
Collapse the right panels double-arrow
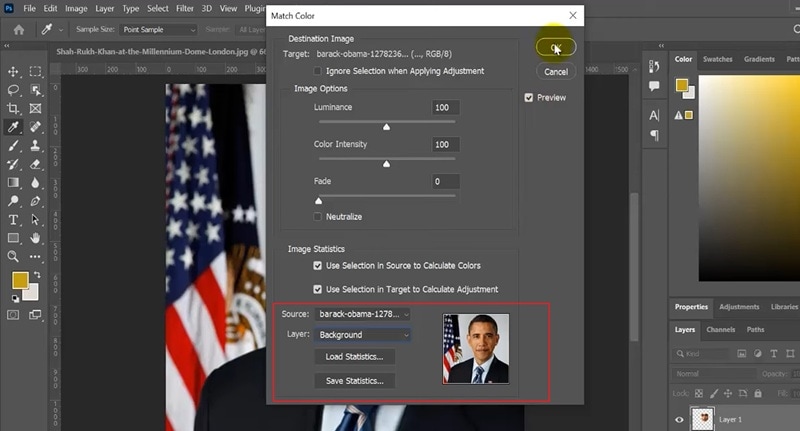tap(661, 46)
